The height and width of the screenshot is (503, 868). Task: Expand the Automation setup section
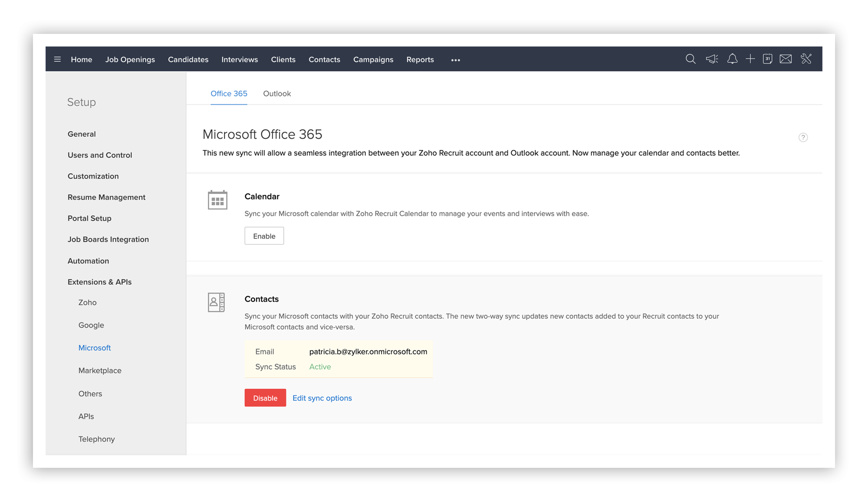pyautogui.click(x=88, y=261)
